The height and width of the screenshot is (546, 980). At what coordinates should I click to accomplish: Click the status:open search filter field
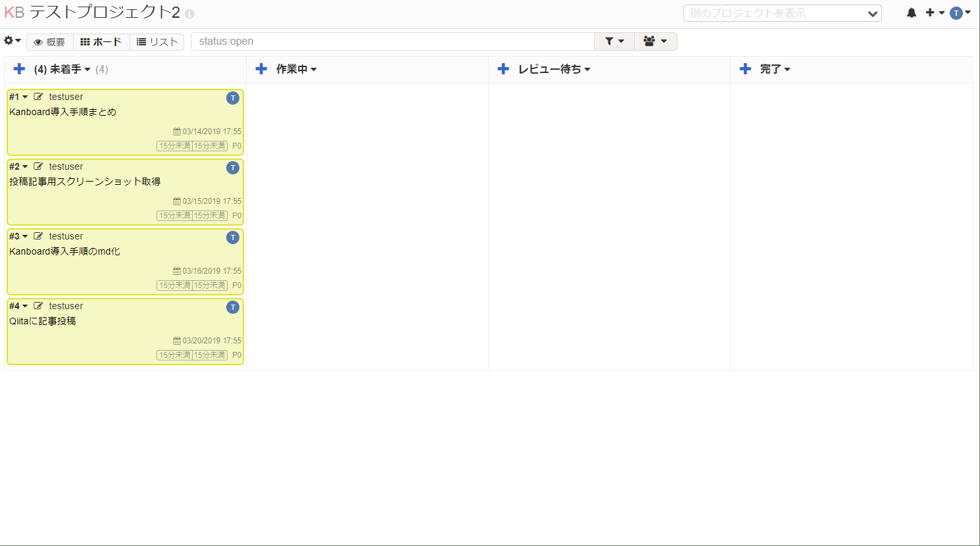[392, 41]
